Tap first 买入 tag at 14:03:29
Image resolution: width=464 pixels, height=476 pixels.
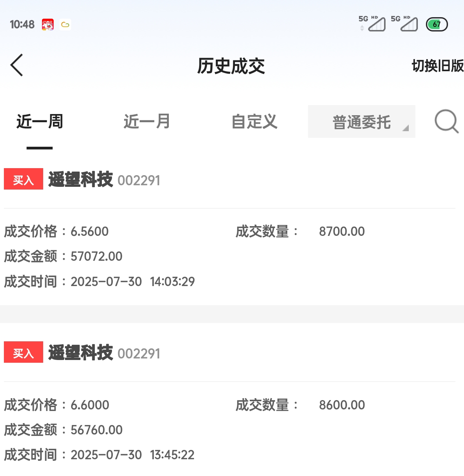[23, 179]
